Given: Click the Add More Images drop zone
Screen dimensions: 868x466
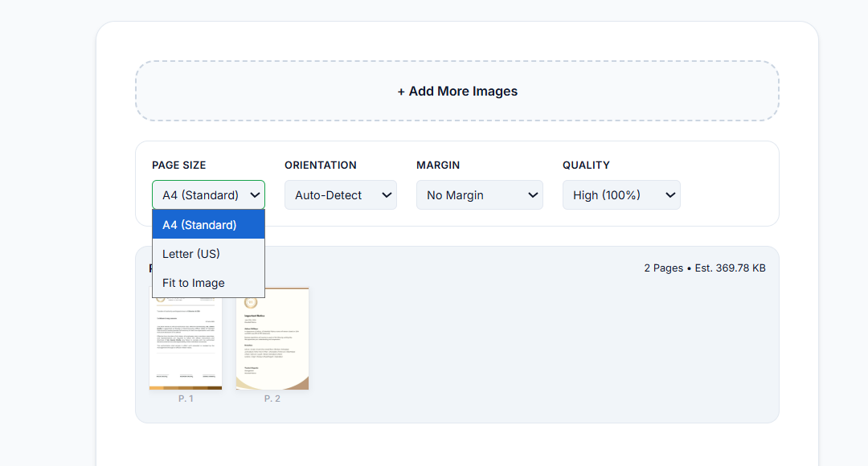Looking at the screenshot, I should [x=457, y=91].
